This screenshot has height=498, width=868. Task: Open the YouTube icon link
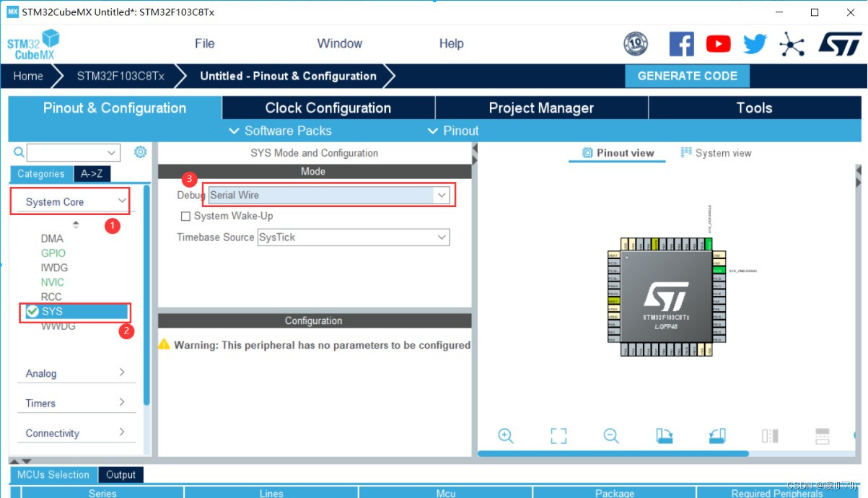[718, 45]
